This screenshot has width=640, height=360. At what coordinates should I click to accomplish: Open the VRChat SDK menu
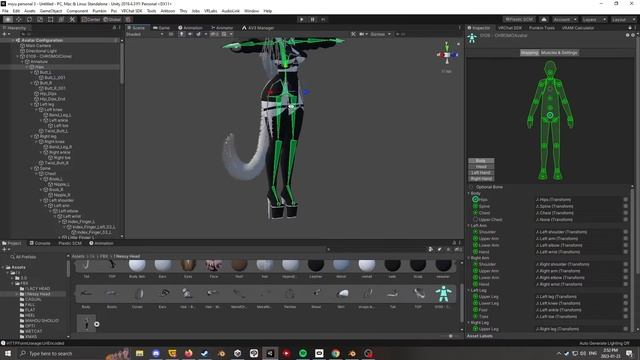131,11
